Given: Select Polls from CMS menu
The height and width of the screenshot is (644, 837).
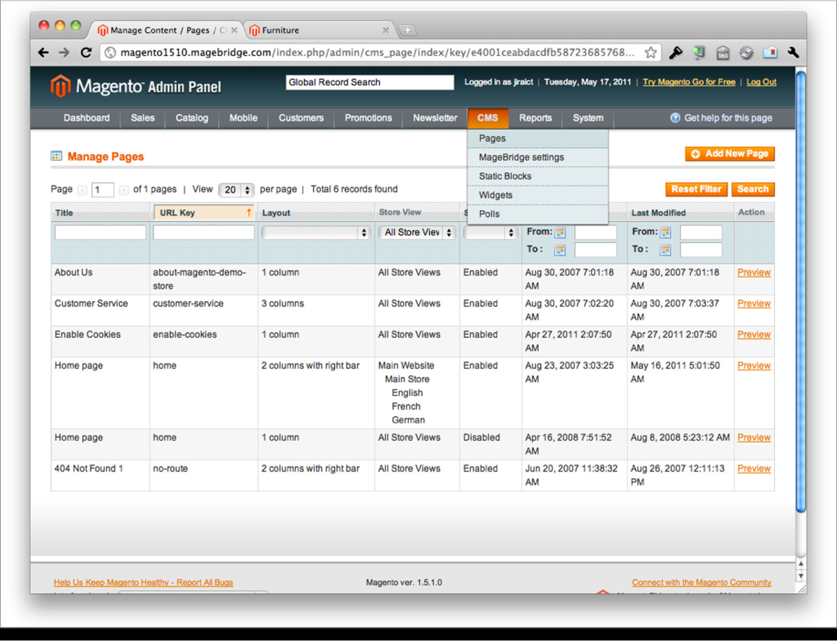Looking at the screenshot, I should point(538,214).
